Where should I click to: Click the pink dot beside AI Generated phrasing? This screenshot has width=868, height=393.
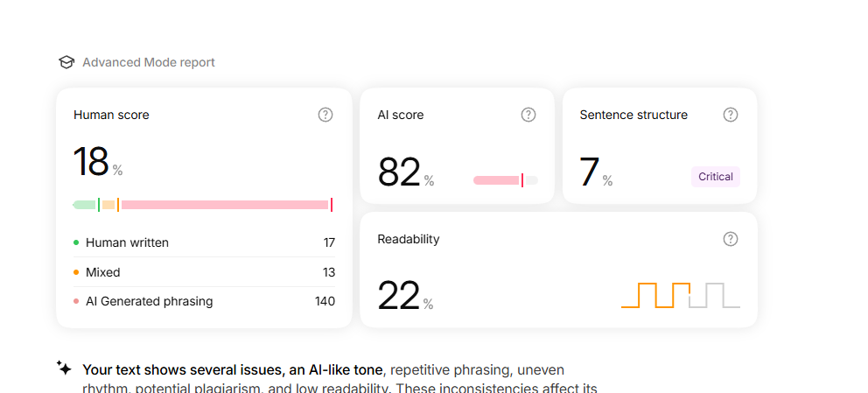[x=76, y=302]
